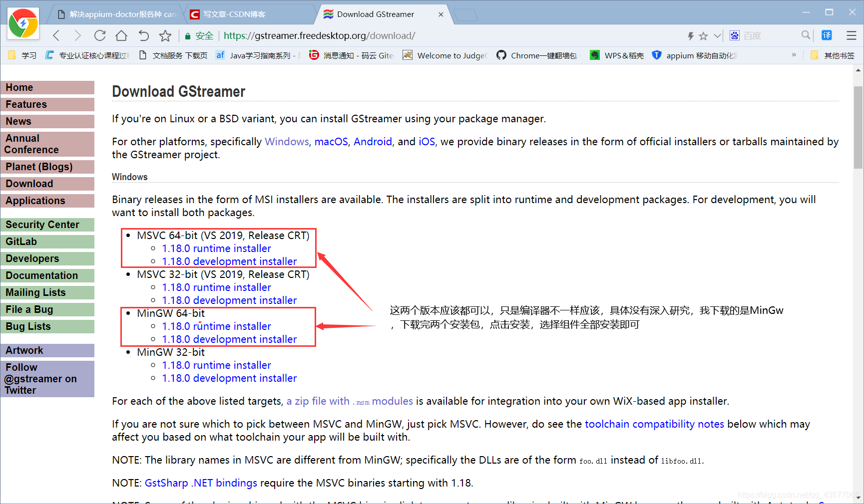
Task: Click the URL address field
Action: click(449, 36)
